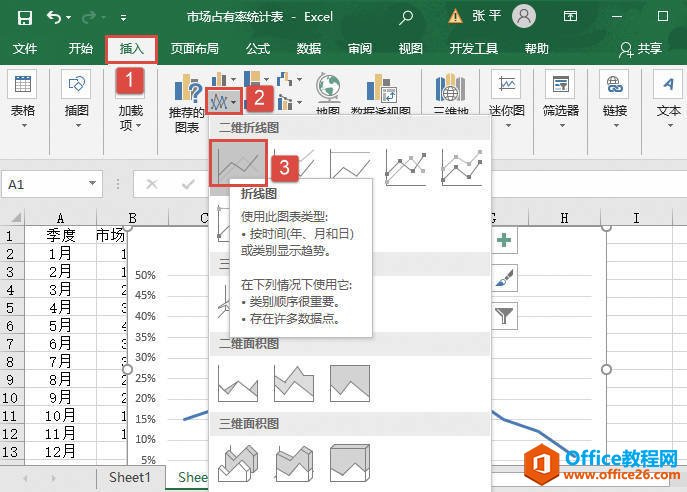Image resolution: width=687 pixels, height=492 pixels.
Task: Click cell containing 季度
Action: click(x=60, y=235)
